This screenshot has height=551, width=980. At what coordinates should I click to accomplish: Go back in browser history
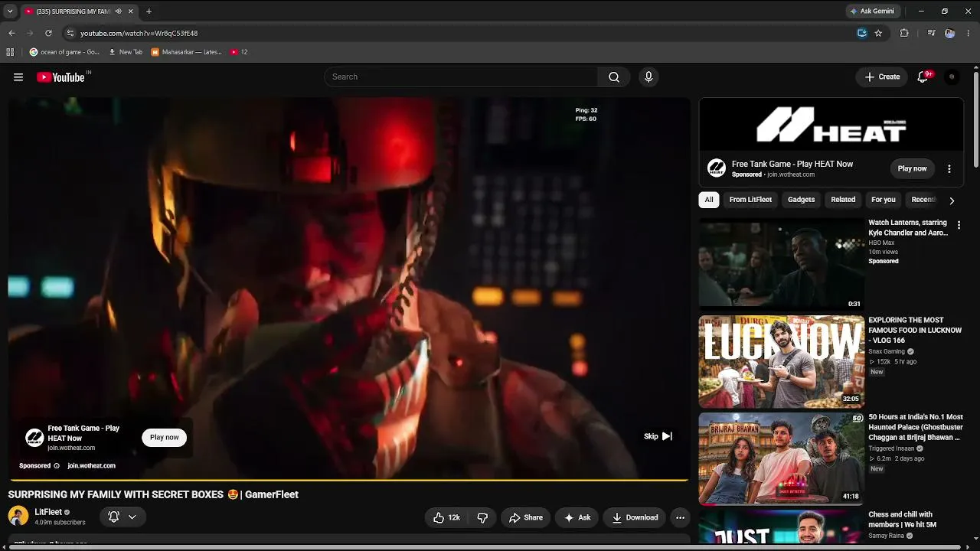tap(11, 33)
